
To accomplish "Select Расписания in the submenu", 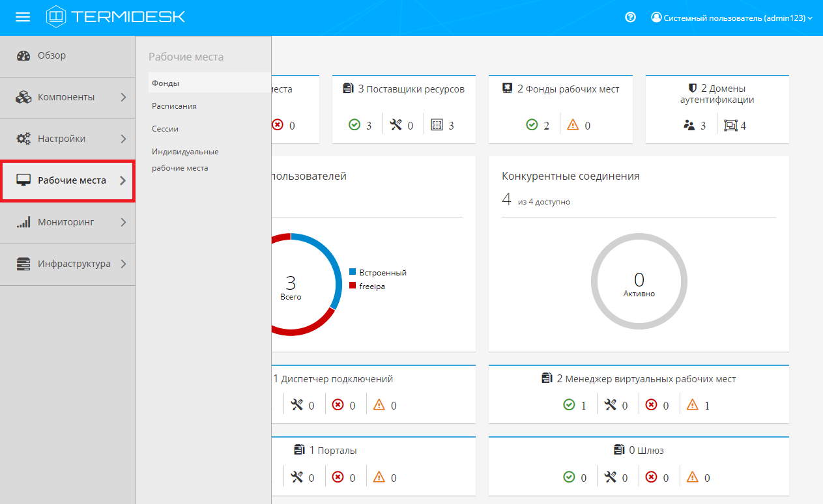I will point(174,106).
